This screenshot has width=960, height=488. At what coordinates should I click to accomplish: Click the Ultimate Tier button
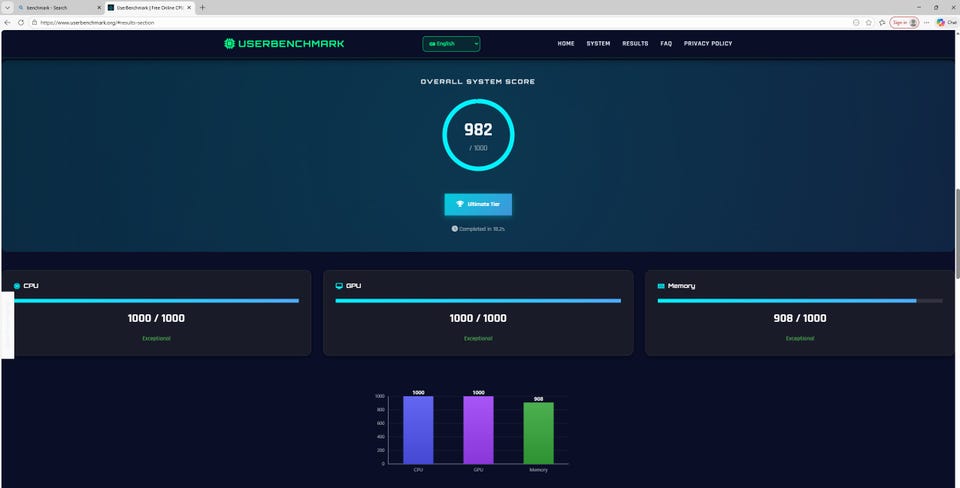click(478, 204)
